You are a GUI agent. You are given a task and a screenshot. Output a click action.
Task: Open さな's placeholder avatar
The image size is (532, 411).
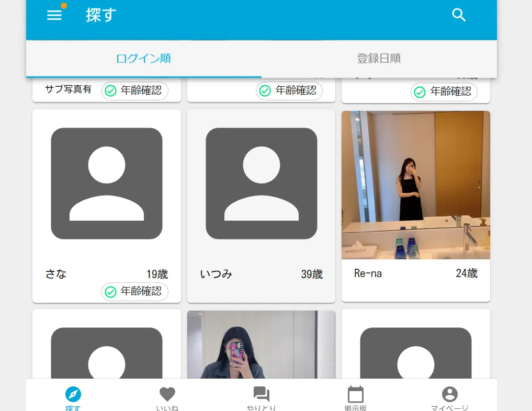coord(107,184)
